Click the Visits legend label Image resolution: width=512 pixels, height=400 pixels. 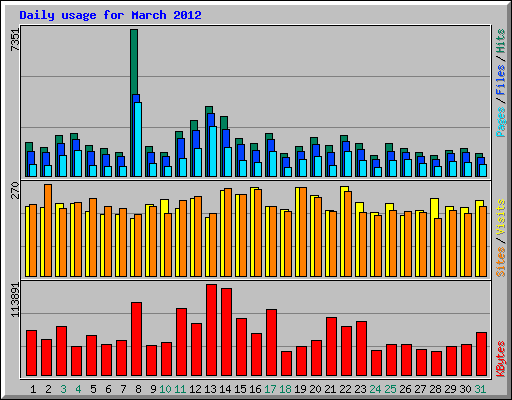pos(500,218)
